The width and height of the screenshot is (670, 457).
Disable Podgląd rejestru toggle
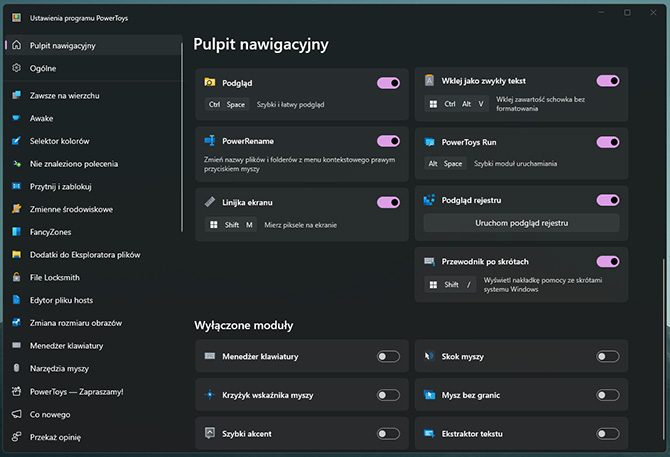[x=608, y=200]
